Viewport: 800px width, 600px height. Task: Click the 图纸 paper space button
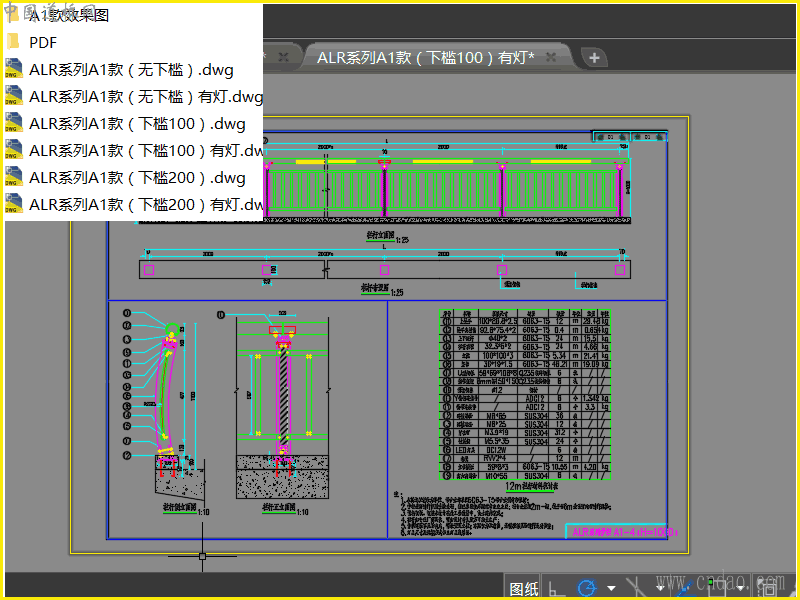(524, 588)
